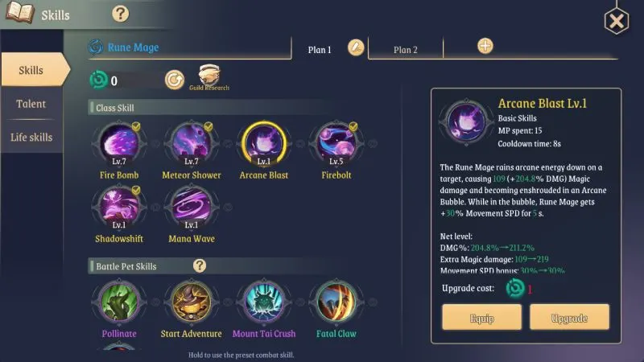
Task: Switch to the Plan 2 tab
Action: pos(406,50)
